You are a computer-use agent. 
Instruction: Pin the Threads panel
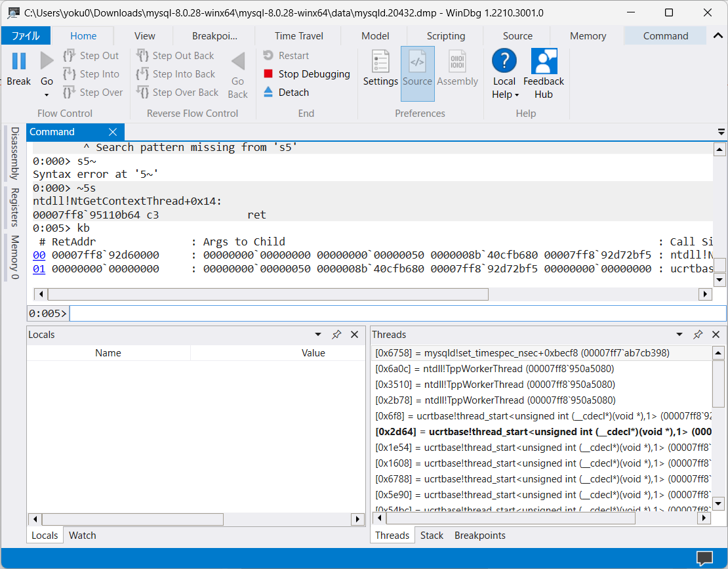[x=698, y=335]
